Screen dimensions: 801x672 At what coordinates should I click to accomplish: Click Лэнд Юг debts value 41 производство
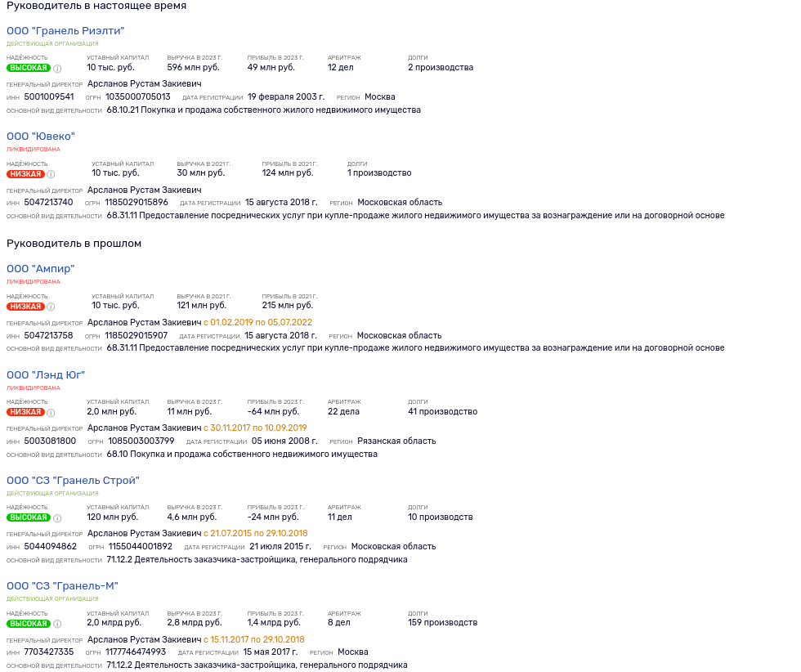tap(443, 412)
